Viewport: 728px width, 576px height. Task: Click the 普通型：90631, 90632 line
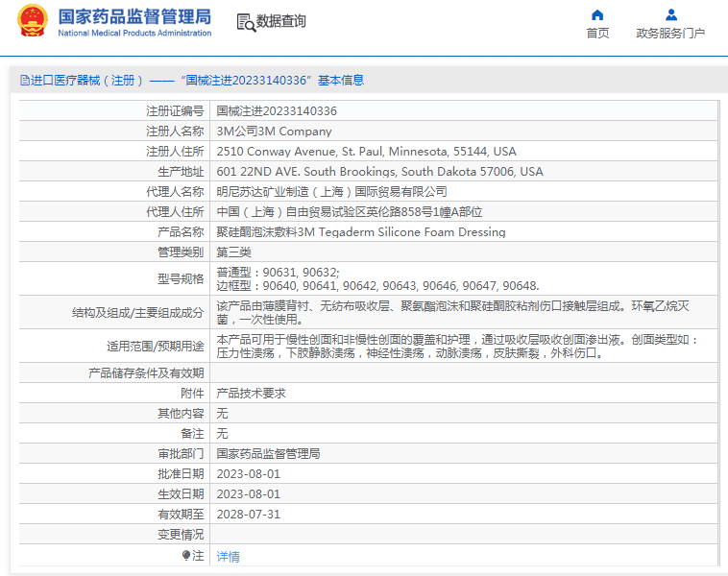[x=278, y=273]
